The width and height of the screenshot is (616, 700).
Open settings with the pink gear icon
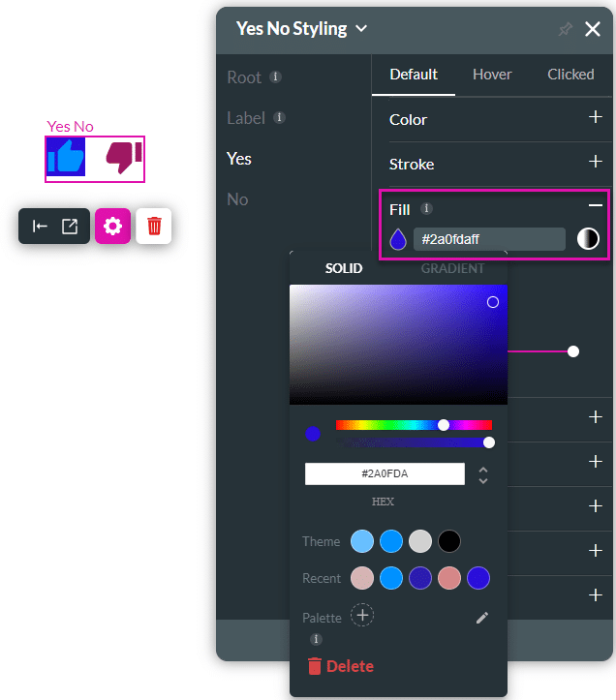pos(112,226)
